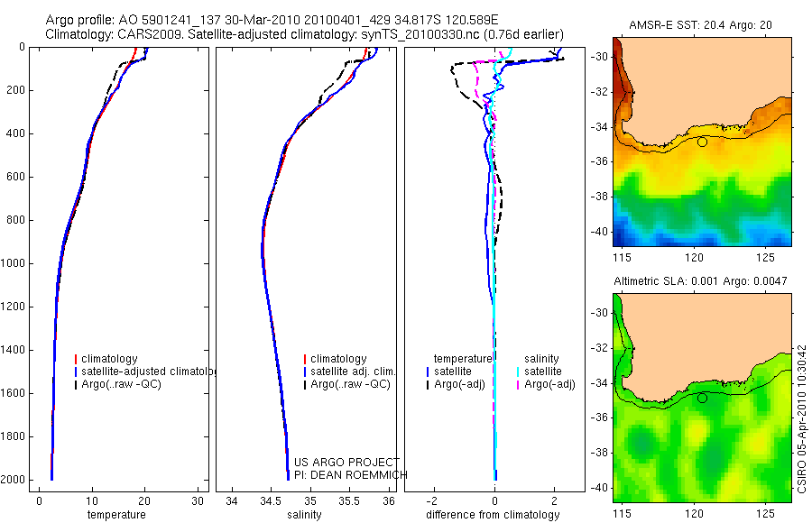Click the 'US ARGO PROJECT' text
Screen dimensions: 812x523
[347, 462]
